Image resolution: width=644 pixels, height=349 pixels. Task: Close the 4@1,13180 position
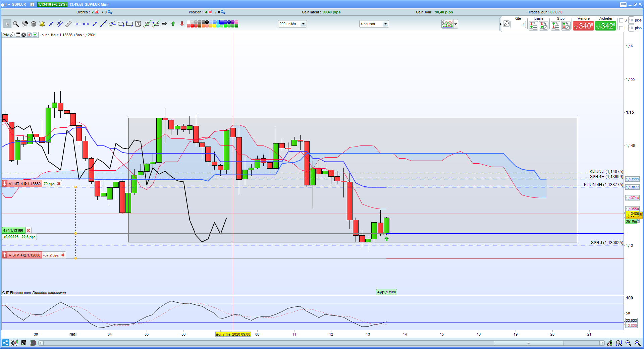pyautogui.click(x=29, y=230)
